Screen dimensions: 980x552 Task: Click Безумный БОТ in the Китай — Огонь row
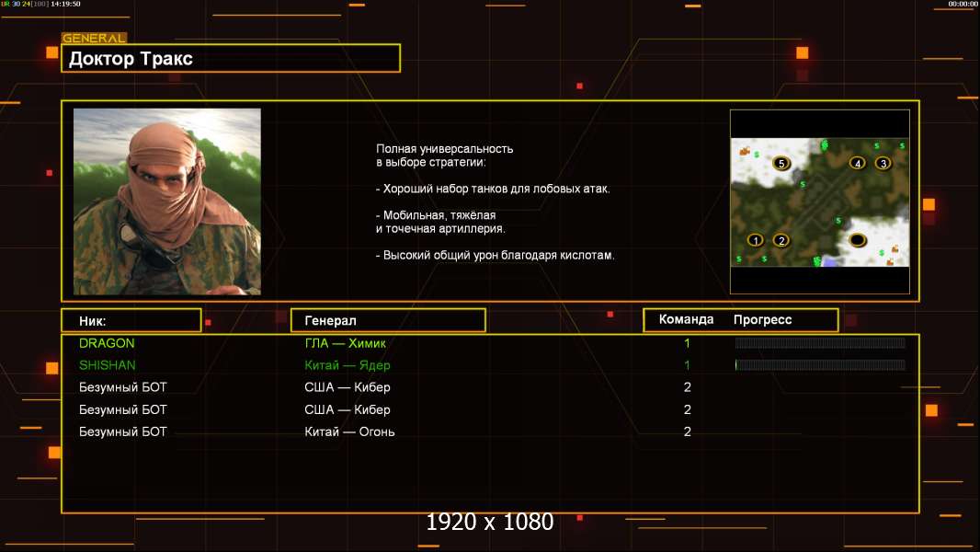click(x=122, y=431)
